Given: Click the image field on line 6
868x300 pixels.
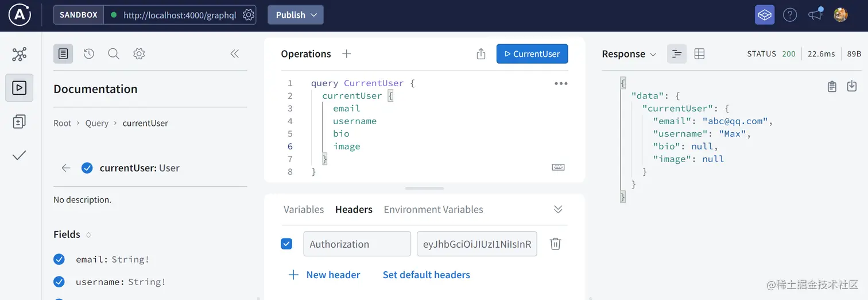Looking at the screenshot, I should coord(347,147).
